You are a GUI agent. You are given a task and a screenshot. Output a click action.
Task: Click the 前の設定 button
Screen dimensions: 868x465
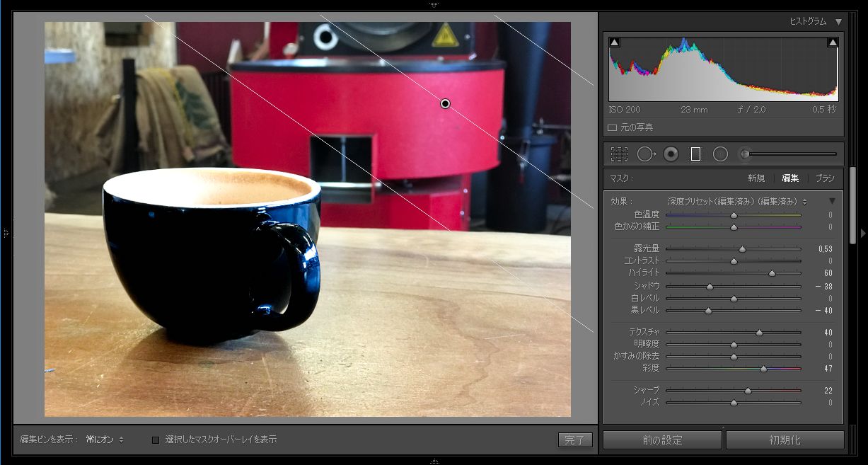[x=662, y=440]
